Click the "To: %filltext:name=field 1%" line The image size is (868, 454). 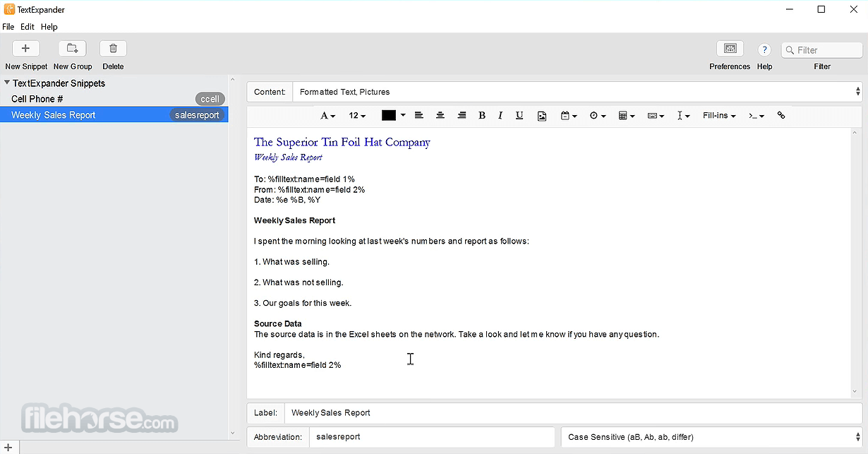click(304, 179)
